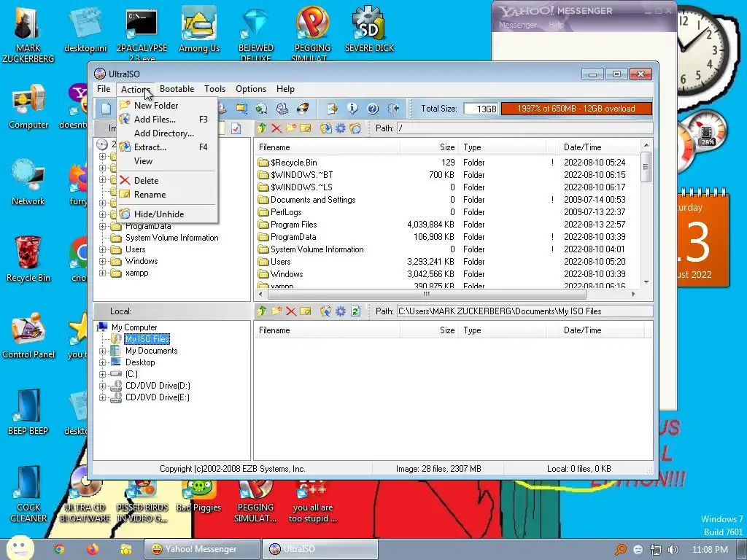Click Rename icon in Local toolbar

click(x=305, y=311)
